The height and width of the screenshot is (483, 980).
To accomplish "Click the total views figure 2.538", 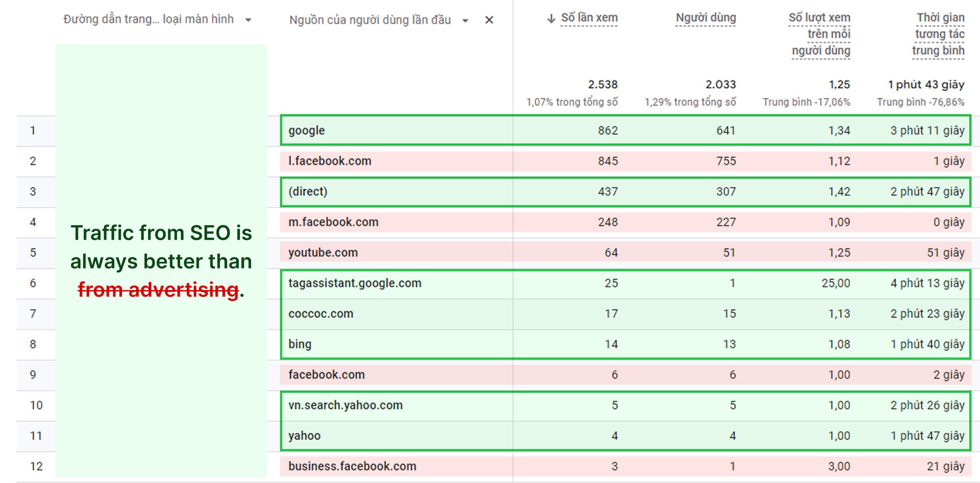I will [x=603, y=84].
